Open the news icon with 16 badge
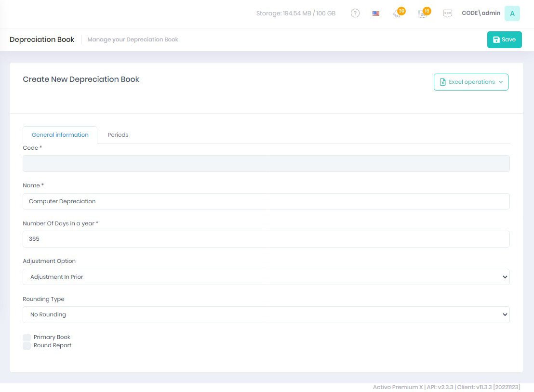The width and height of the screenshot is (534, 392). point(423,13)
